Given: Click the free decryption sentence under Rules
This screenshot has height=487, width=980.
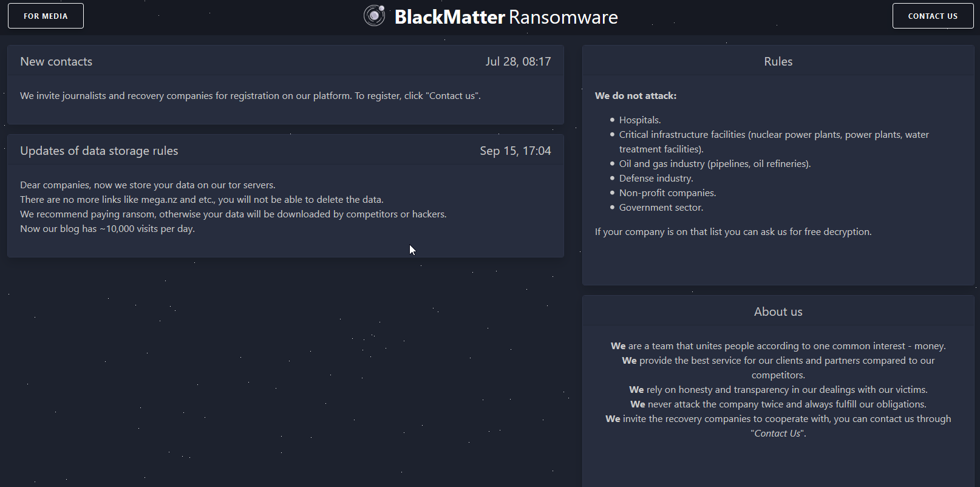Looking at the screenshot, I should coord(733,232).
